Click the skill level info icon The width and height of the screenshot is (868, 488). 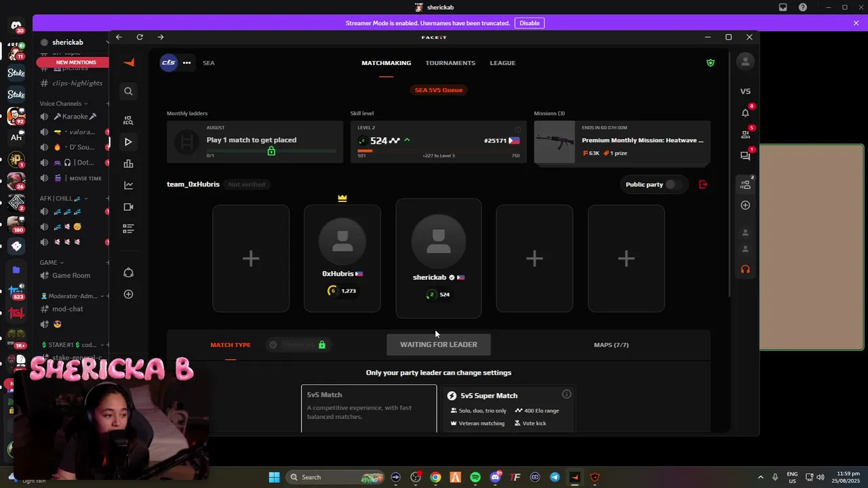pos(517,129)
